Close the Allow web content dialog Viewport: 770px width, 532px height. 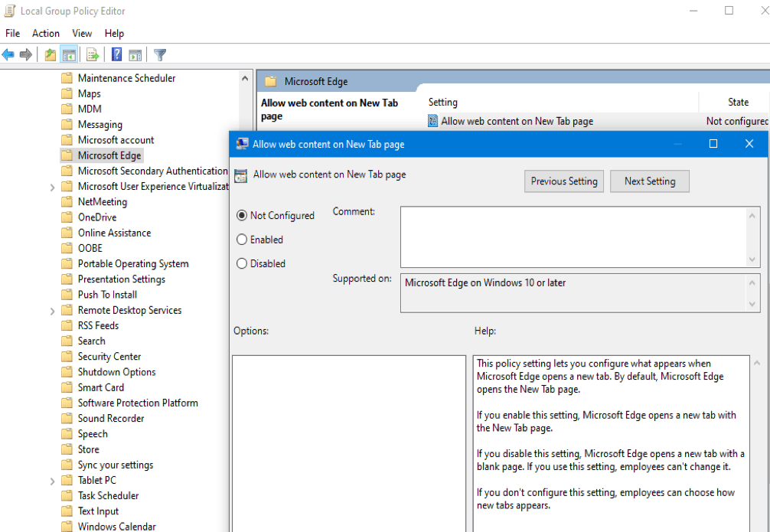click(749, 143)
